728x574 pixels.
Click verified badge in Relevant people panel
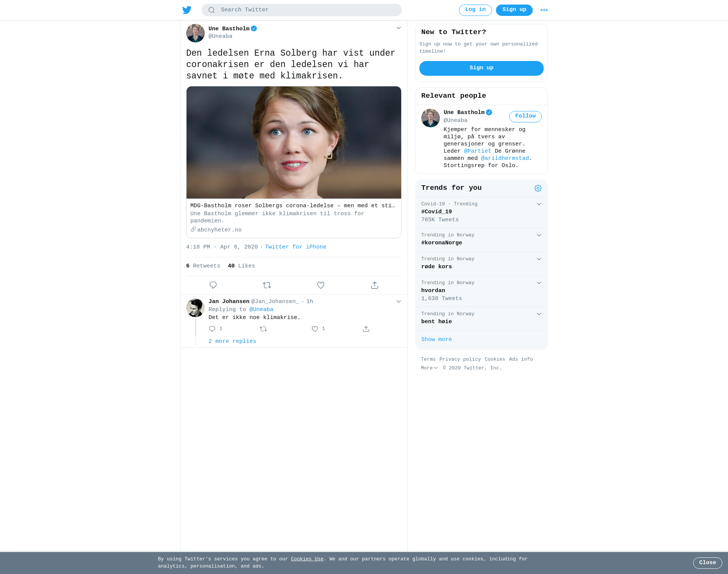(489, 113)
